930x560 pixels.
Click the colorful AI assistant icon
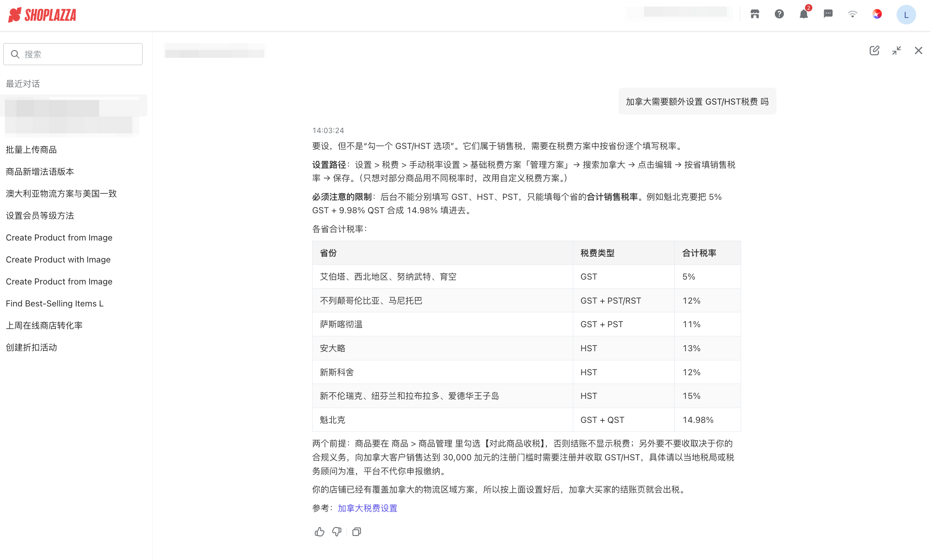tap(877, 14)
